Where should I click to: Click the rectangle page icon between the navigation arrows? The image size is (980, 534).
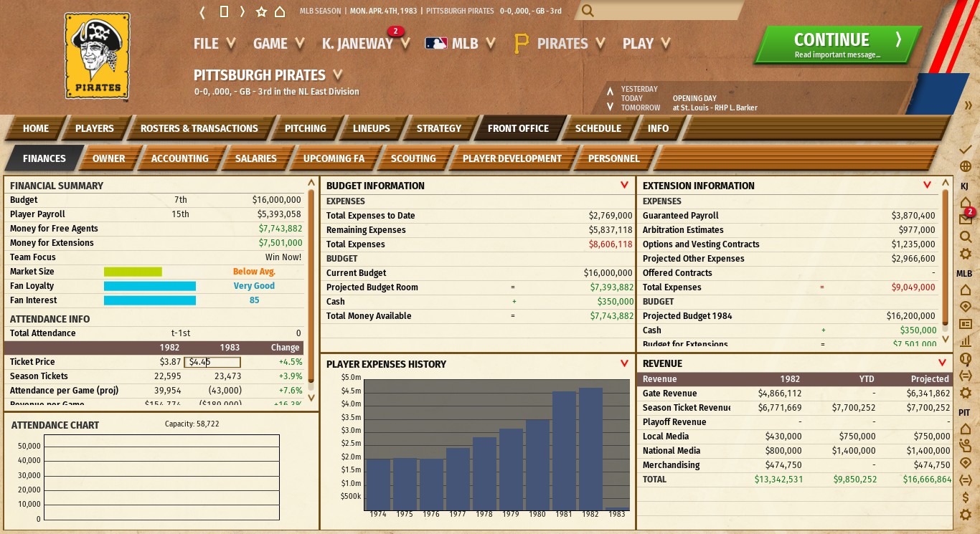224,11
